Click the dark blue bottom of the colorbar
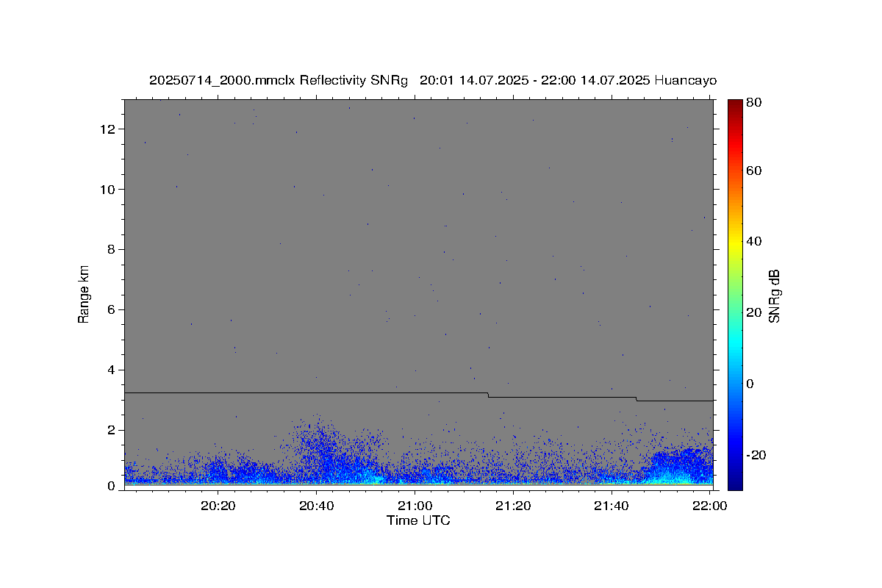882x588 pixels. [x=735, y=481]
